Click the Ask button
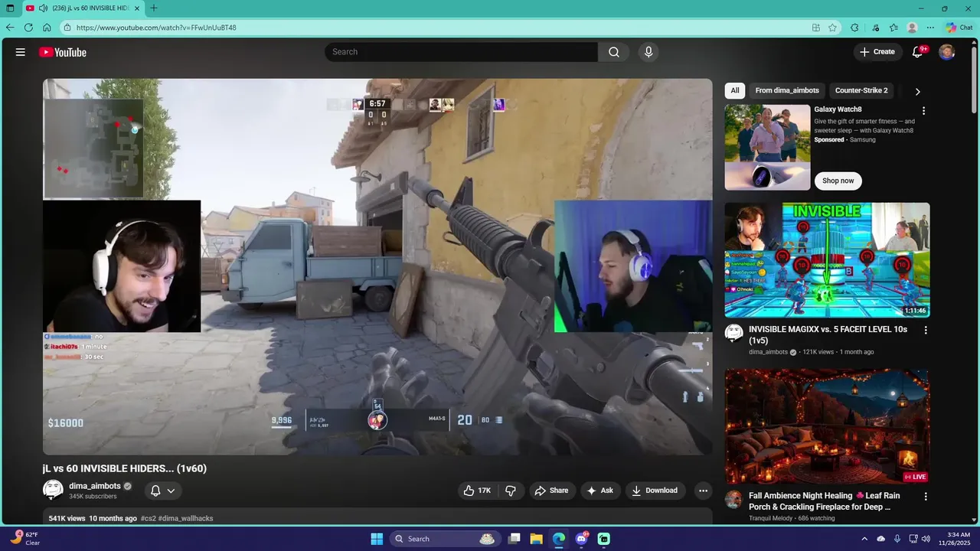The image size is (980, 551). point(599,491)
